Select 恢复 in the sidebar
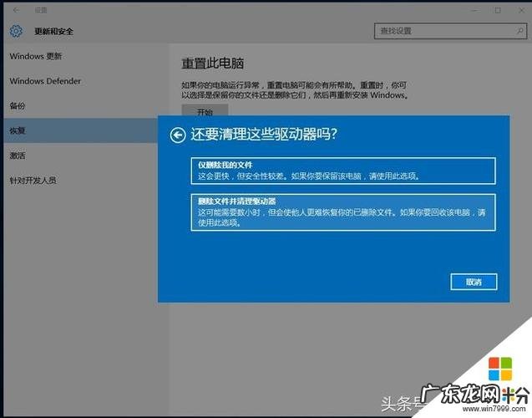 [x=80, y=130]
